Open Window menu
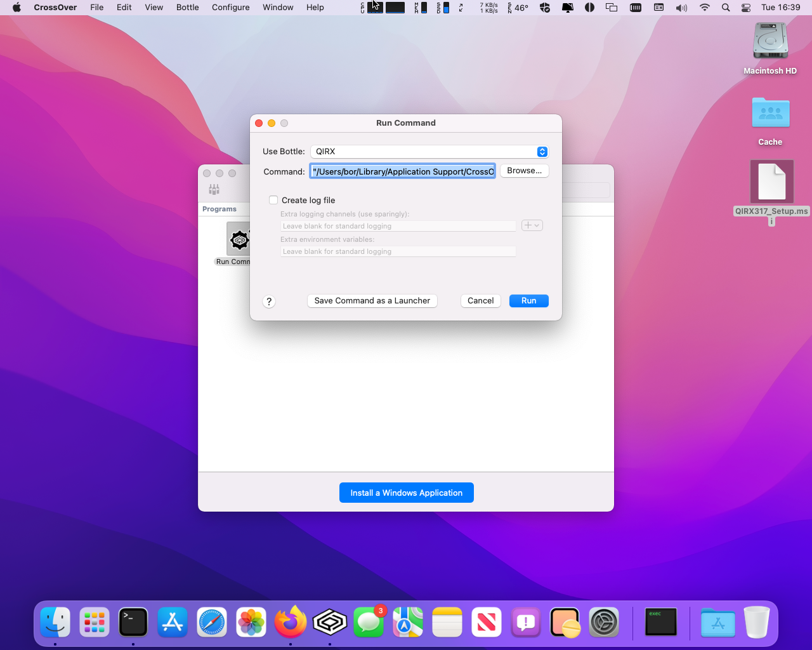The image size is (812, 650). coord(278,8)
